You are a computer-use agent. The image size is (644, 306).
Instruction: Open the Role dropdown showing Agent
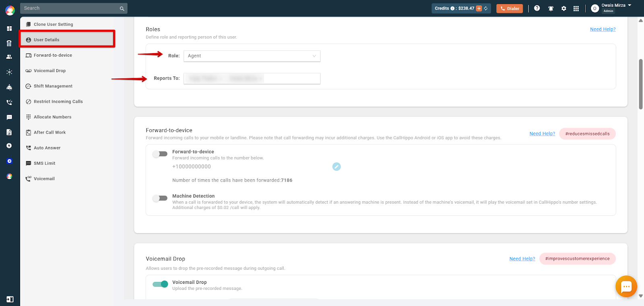(x=252, y=56)
